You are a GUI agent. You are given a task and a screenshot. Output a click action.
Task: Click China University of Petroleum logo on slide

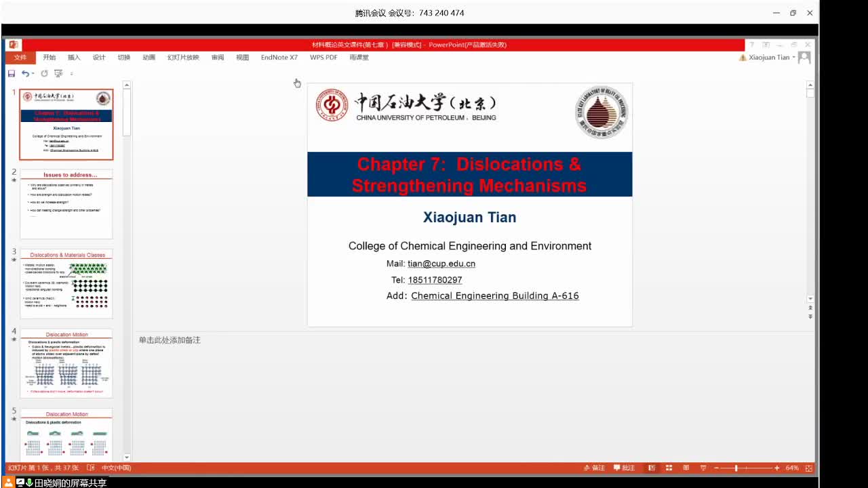coord(406,106)
